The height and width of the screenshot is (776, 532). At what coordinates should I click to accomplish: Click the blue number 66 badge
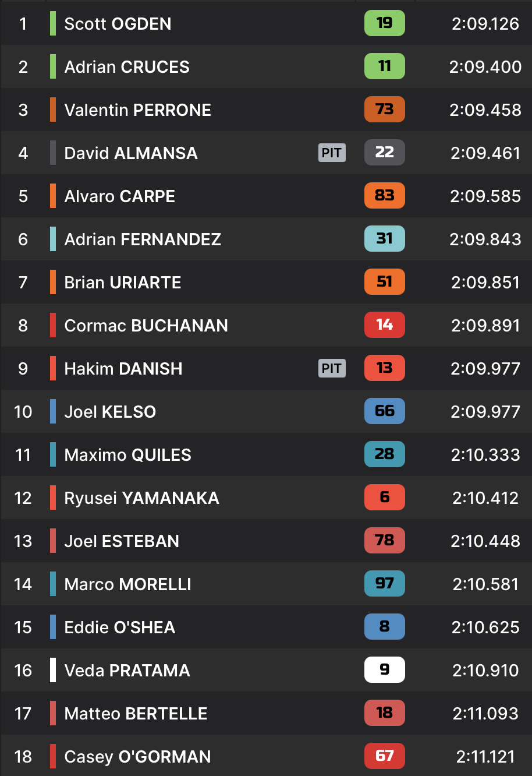point(384,411)
